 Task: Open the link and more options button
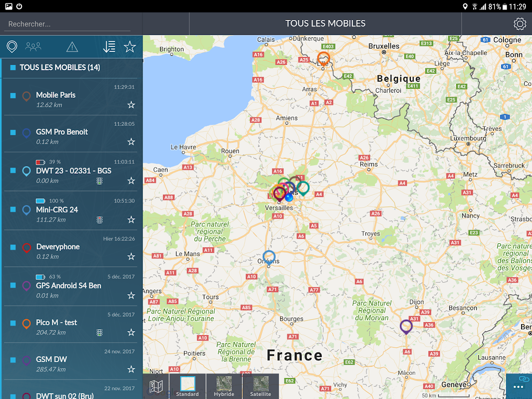click(519, 386)
